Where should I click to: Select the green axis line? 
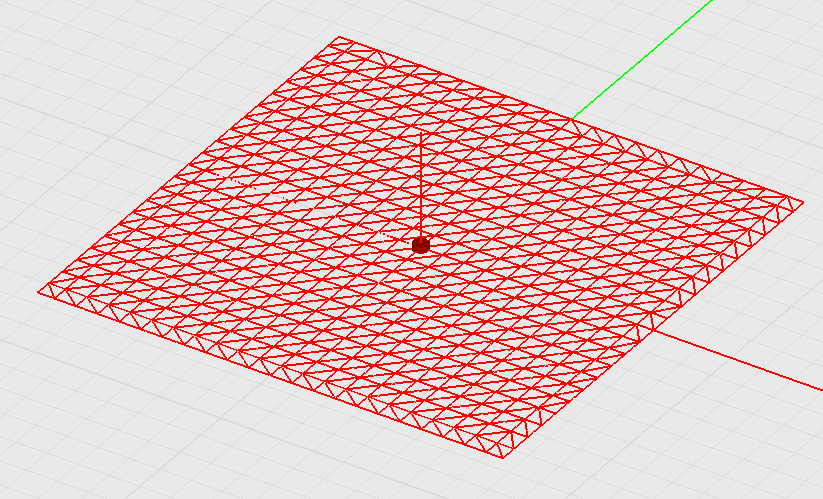click(642, 61)
